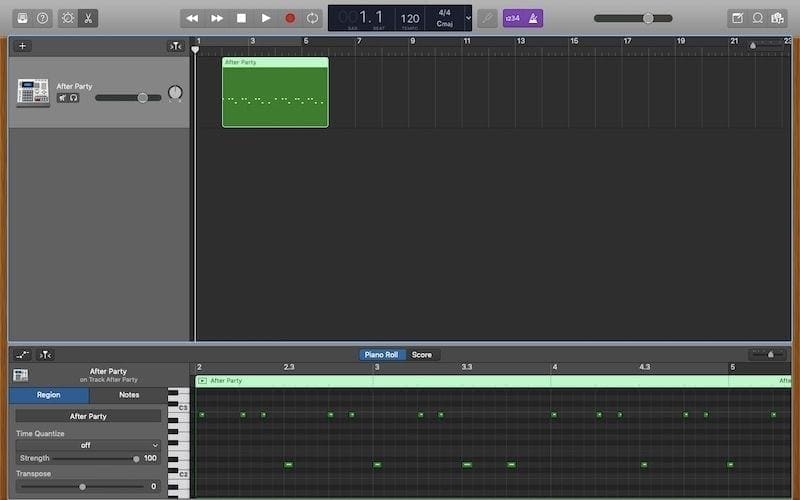Stop playback
Image resolution: width=800 pixels, height=500 pixels.
241,18
